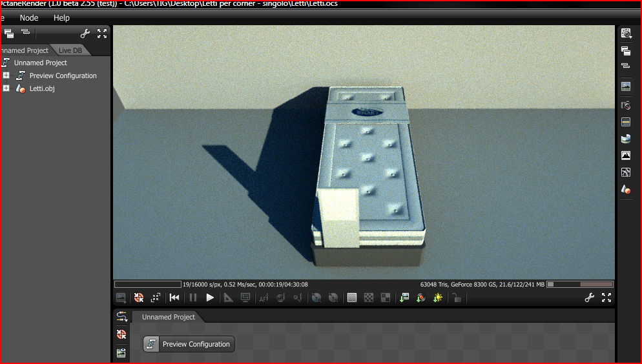Open outliner settings wrench icon

tap(85, 34)
